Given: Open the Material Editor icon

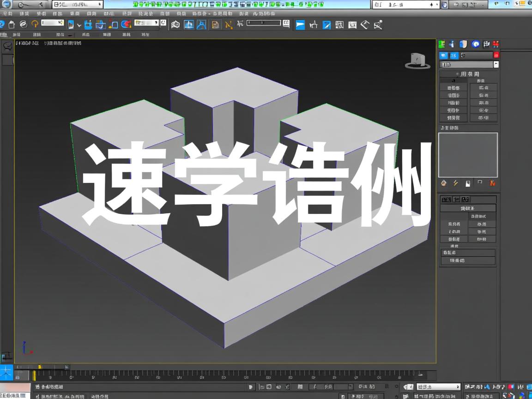Looking at the screenshot, I should (x=365, y=25).
